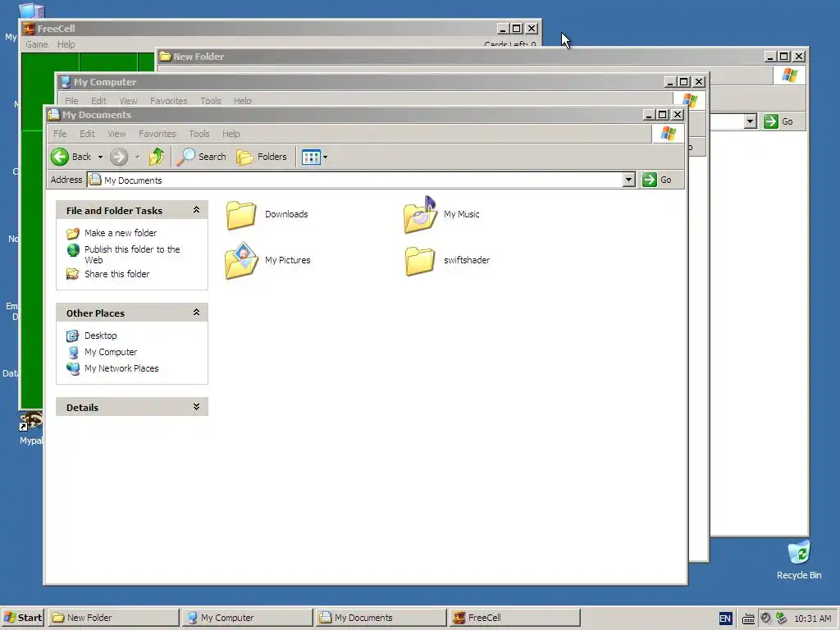Toggle the Folders pane button

click(x=262, y=157)
